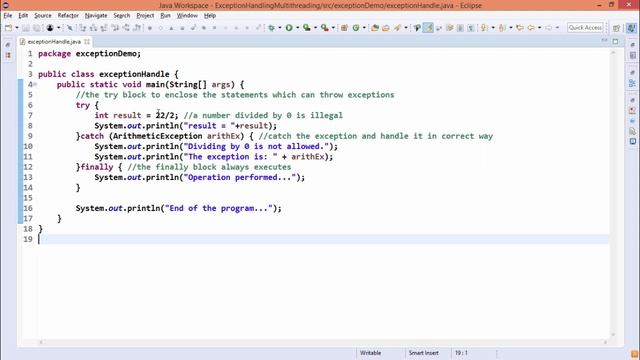
Task: Open the Project menu
Action: click(x=145, y=16)
